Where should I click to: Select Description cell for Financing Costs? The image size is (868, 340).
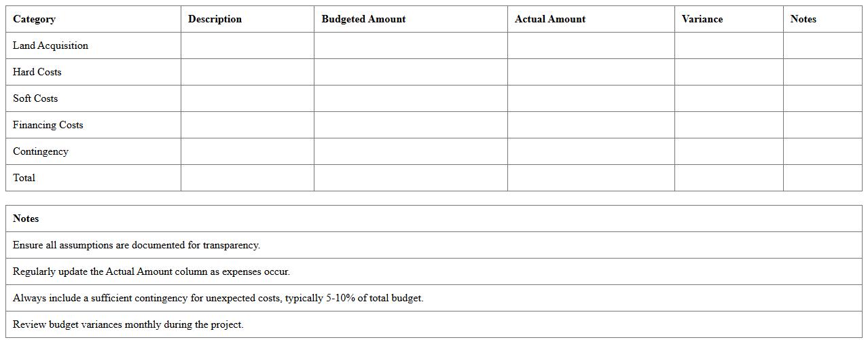pyautogui.click(x=247, y=125)
